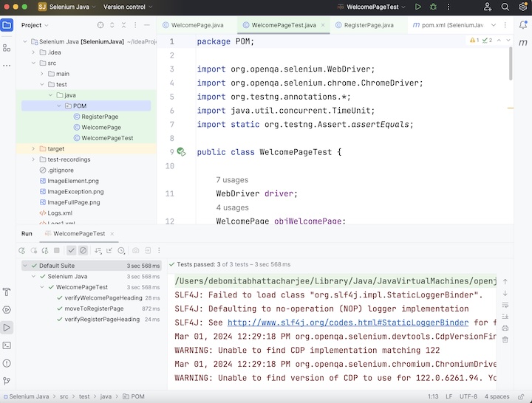
Task: Start debugging with the bug icon
Action: click(433, 7)
